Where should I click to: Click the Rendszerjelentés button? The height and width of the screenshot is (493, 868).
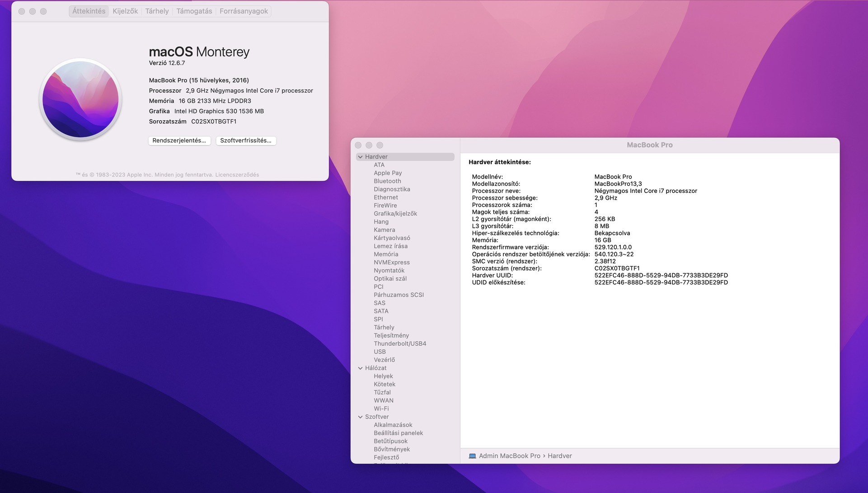[x=179, y=141]
